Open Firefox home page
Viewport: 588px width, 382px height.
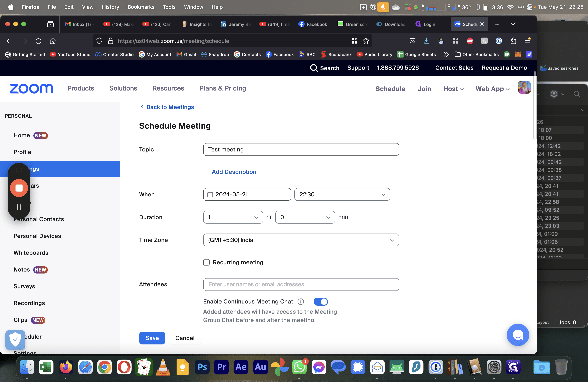[53, 41]
